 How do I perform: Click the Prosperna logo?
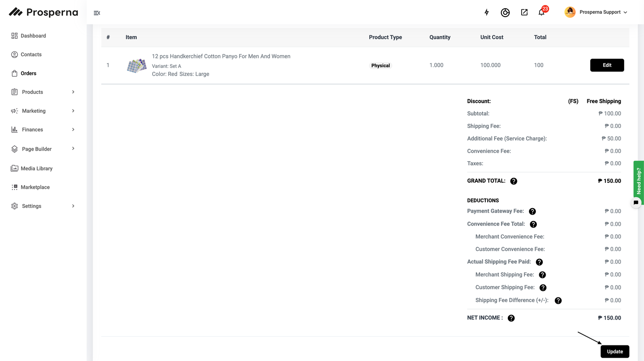click(x=43, y=12)
